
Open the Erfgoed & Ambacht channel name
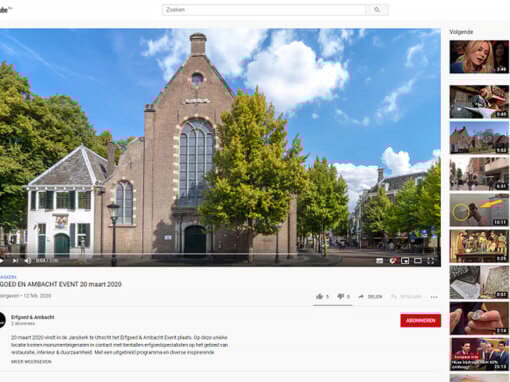pos(33,317)
